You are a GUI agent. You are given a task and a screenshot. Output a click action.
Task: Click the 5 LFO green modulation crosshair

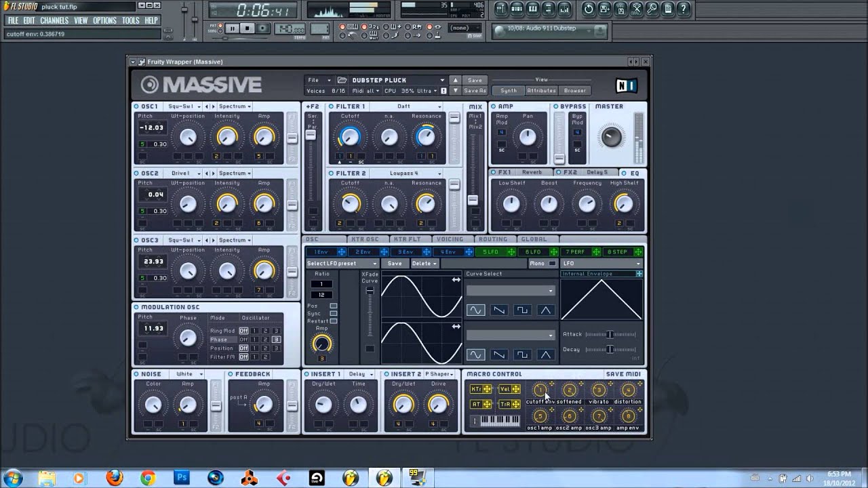point(510,252)
